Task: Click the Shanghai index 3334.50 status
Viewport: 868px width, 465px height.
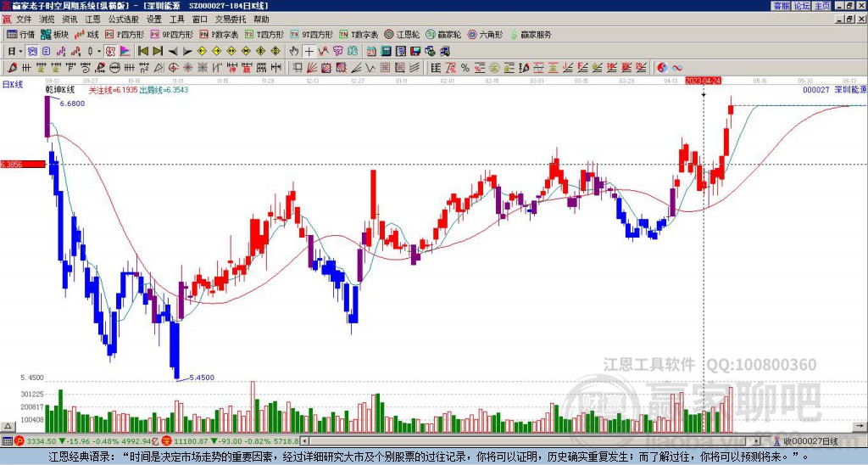Action: (42, 441)
